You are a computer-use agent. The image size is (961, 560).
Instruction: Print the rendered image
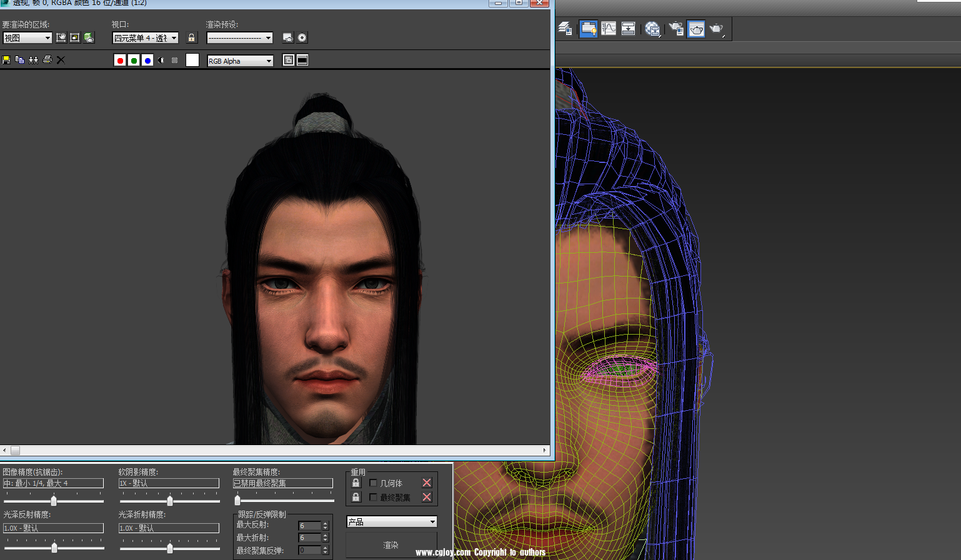47,60
